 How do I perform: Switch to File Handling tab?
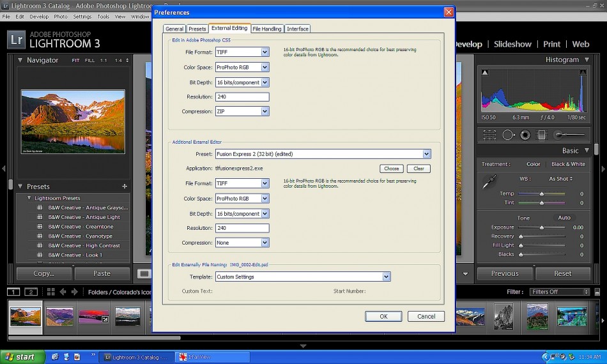point(266,29)
